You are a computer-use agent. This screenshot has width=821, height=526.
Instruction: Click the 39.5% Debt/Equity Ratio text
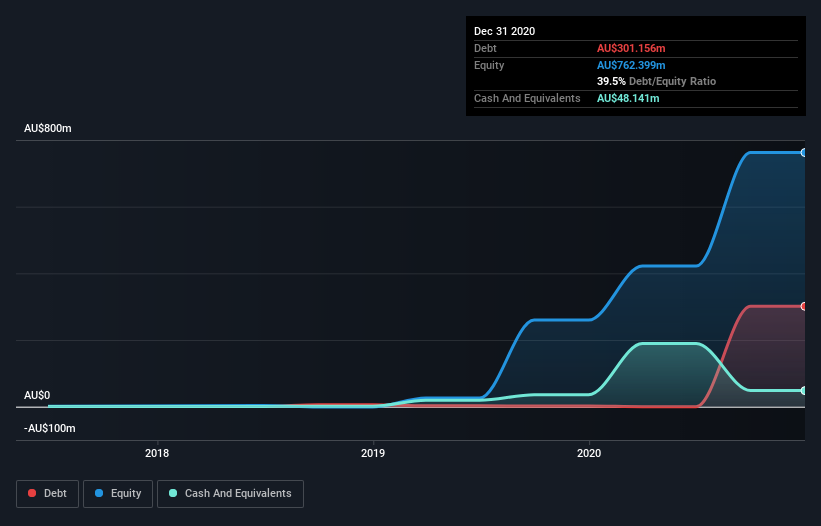[x=656, y=81]
